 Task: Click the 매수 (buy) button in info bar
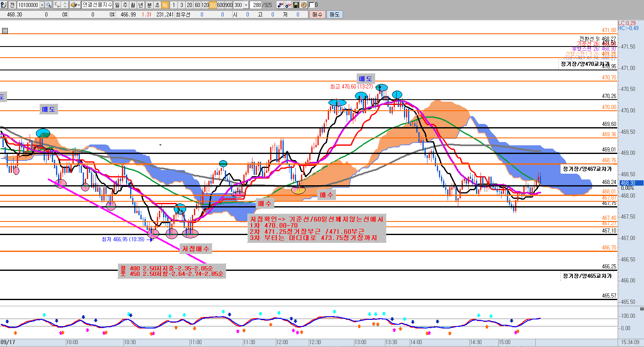pyautogui.click(x=317, y=14)
